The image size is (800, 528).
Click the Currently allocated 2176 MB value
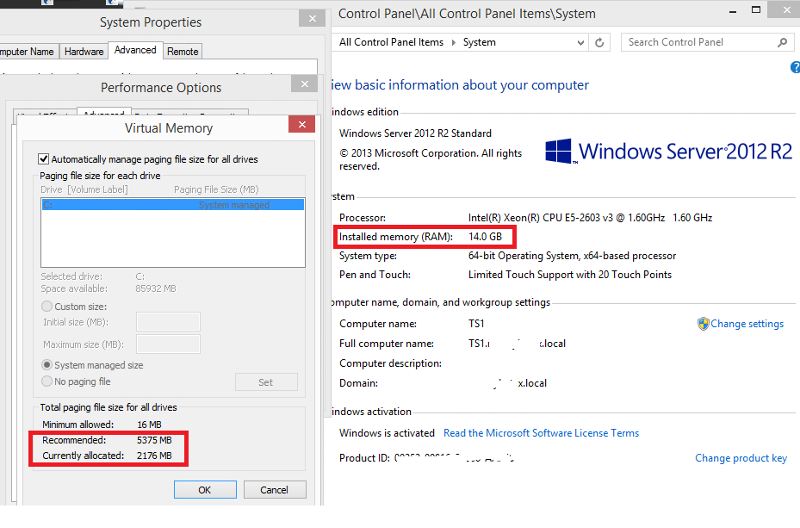coord(154,455)
